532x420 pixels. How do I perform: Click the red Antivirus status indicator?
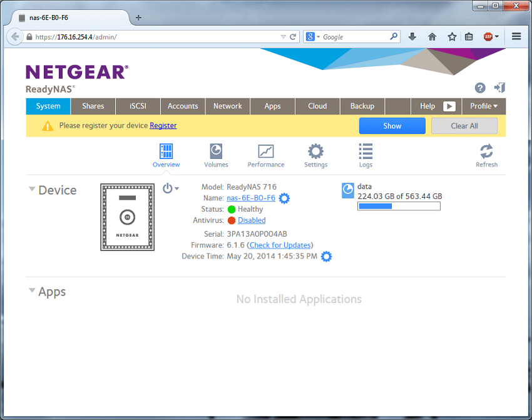(232, 220)
